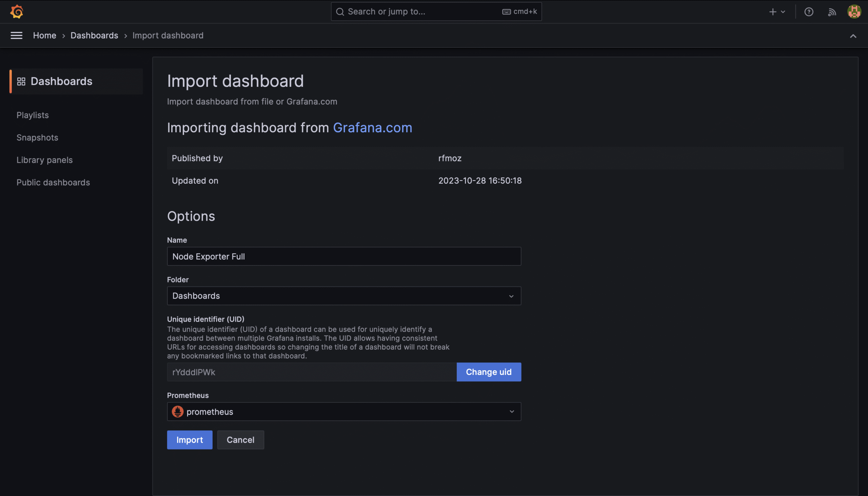Cancel the dashboard import
The height and width of the screenshot is (496, 868).
pyautogui.click(x=240, y=440)
